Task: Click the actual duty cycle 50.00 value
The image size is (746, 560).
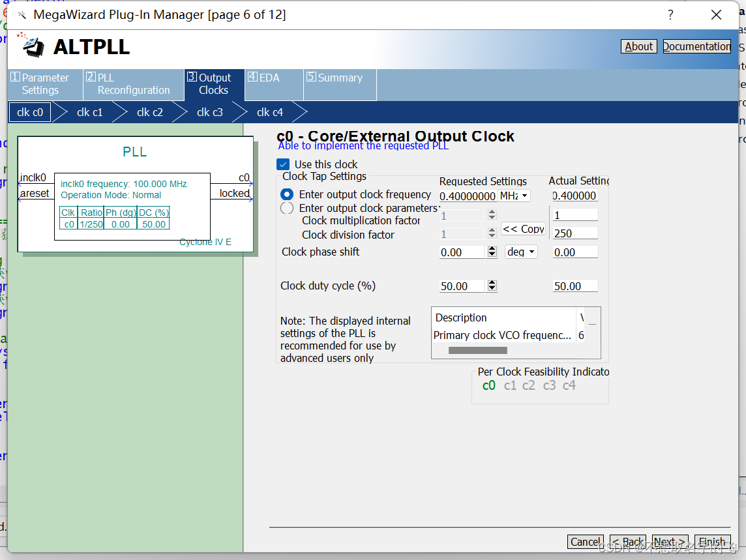Action: tap(574, 286)
